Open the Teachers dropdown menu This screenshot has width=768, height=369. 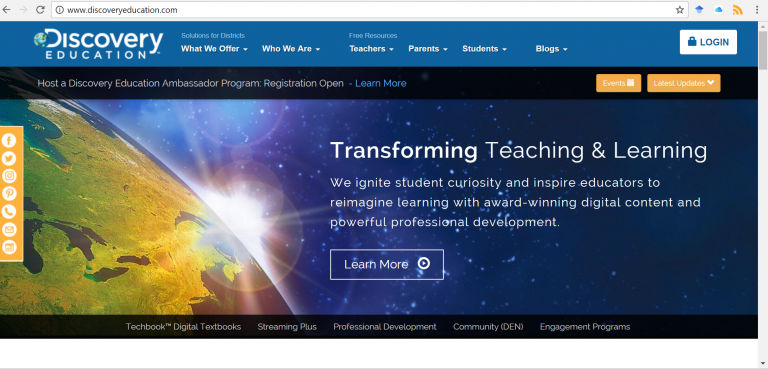tap(371, 49)
